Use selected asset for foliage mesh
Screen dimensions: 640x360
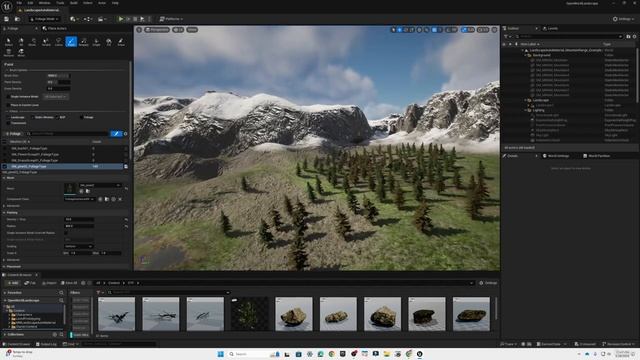81,191
